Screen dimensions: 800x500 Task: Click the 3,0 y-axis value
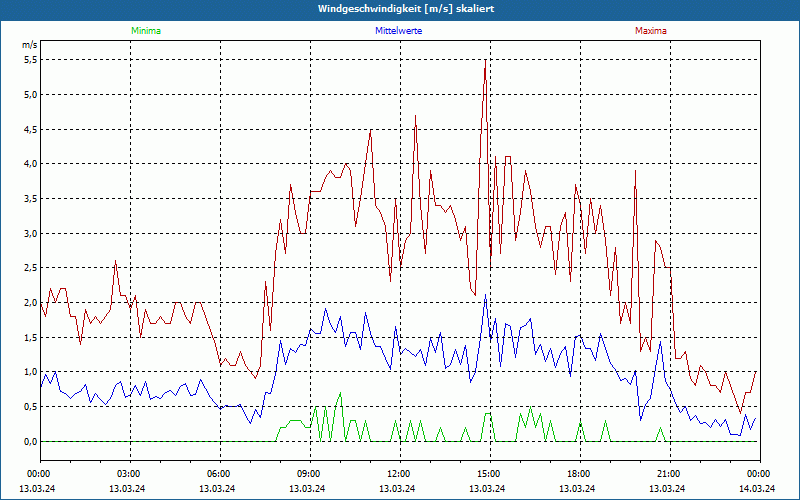[31, 233]
